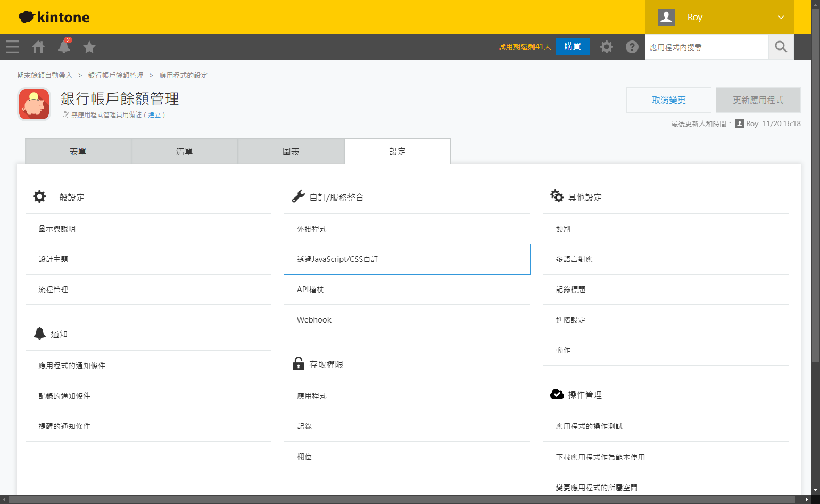The height and width of the screenshot is (504, 820).
Task: Open 應用程式 access permission setting
Action: point(407,396)
